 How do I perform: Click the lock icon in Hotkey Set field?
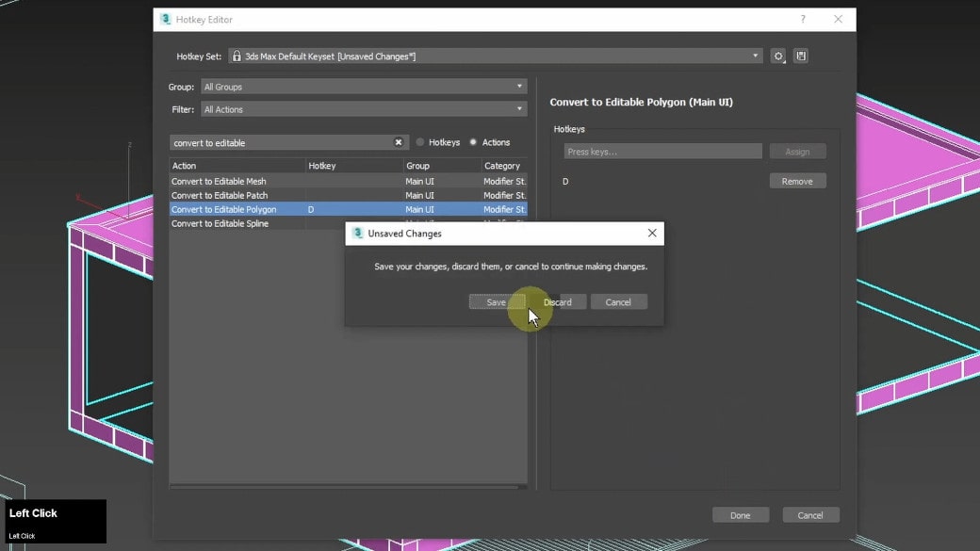point(235,56)
